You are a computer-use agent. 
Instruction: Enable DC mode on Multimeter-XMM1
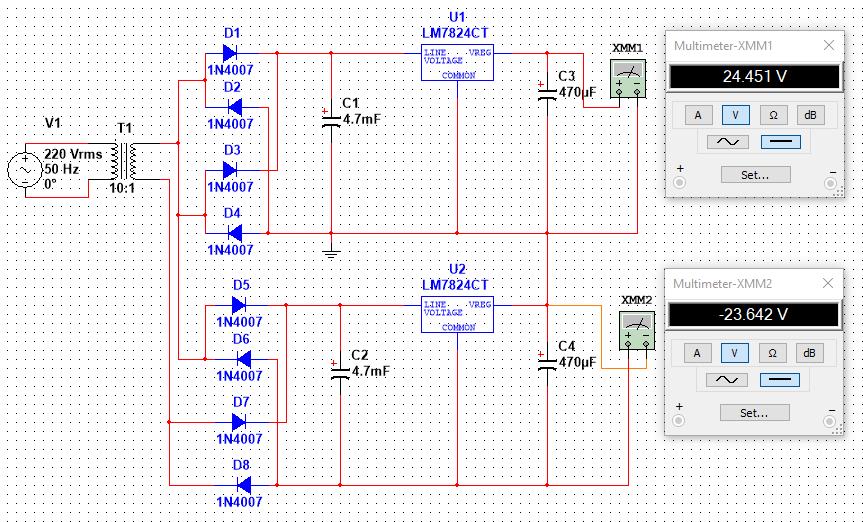(x=782, y=142)
